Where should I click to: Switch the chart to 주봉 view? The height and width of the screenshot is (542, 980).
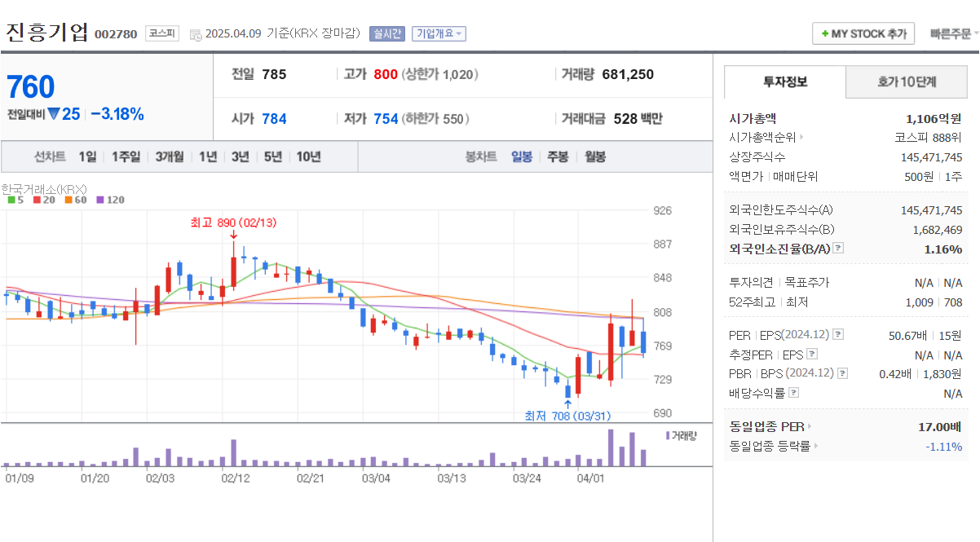pyautogui.click(x=558, y=156)
